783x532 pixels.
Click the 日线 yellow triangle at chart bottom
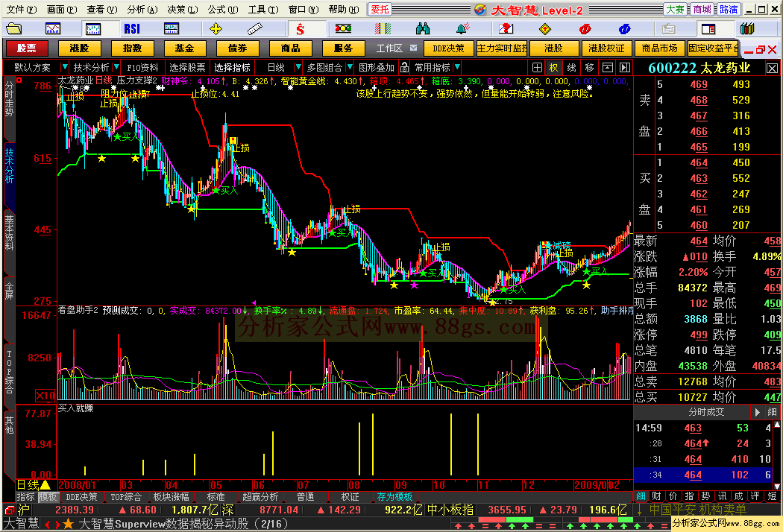tap(45, 484)
